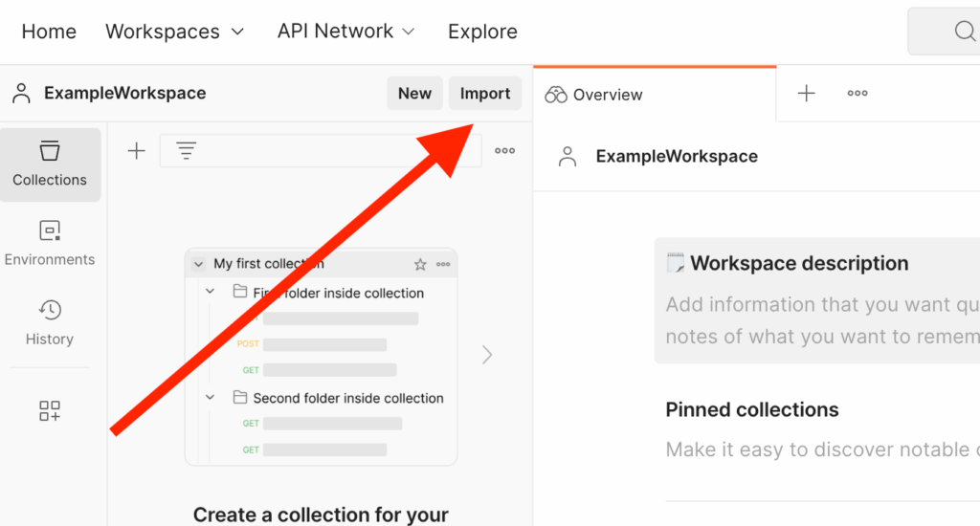Image resolution: width=980 pixels, height=526 pixels.
Task: Click the configure sidebar apps icon
Action: (50, 411)
